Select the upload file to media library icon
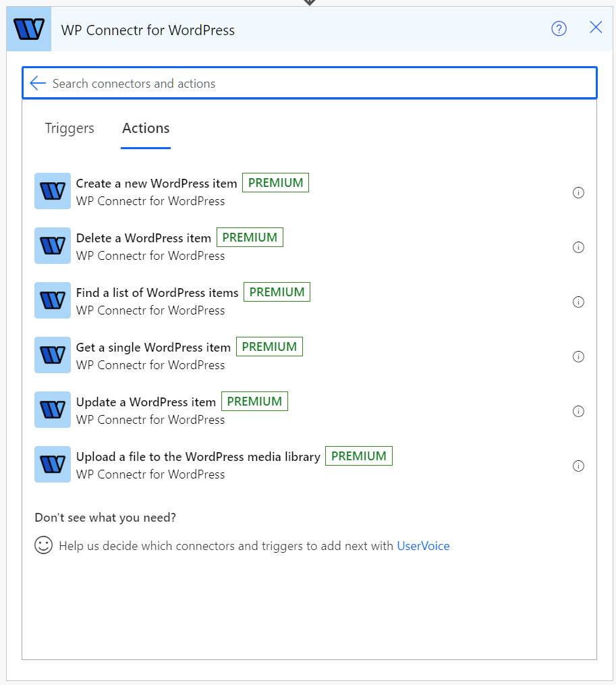 pos(52,464)
